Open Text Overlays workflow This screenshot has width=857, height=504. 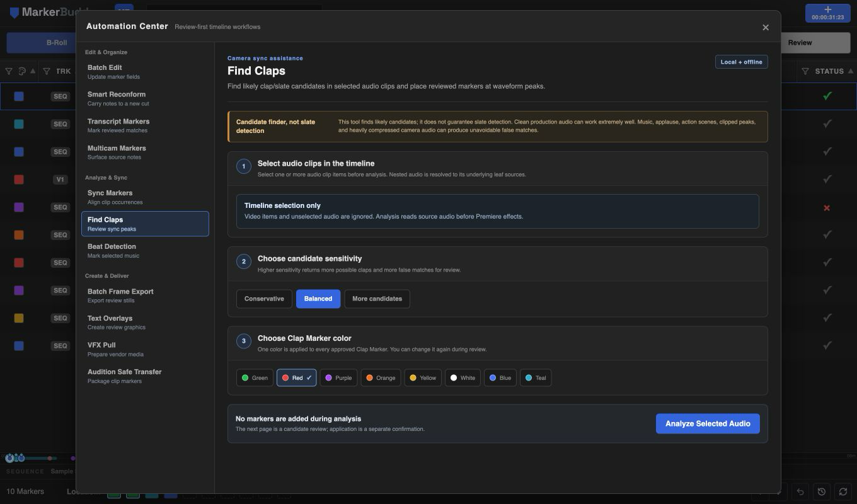click(145, 323)
